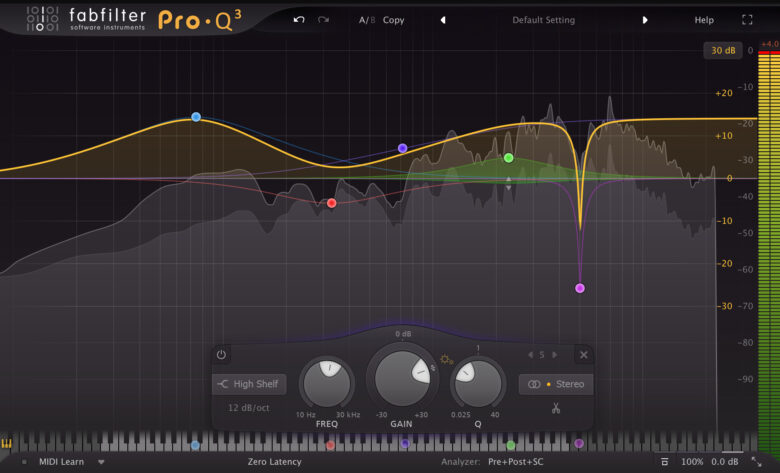Click the green band marker on piano strip
Image resolution: width=780 pixels, height=473 pixels.
click(x=510, y=445)
